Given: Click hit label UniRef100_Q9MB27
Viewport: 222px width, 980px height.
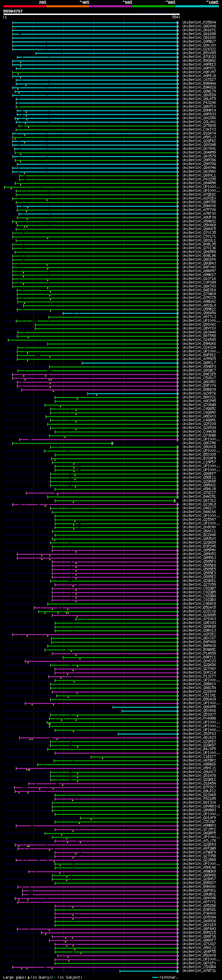Looking at the screenshot, I should coord(199,41).
